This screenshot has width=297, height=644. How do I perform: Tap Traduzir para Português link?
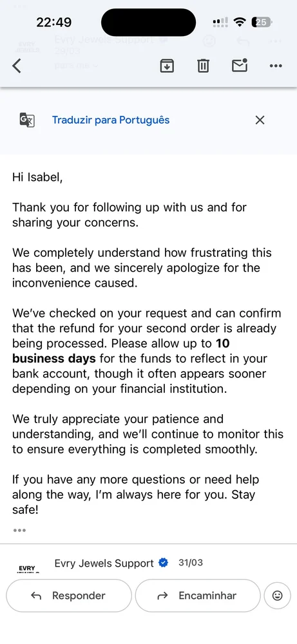click(111, 120)
